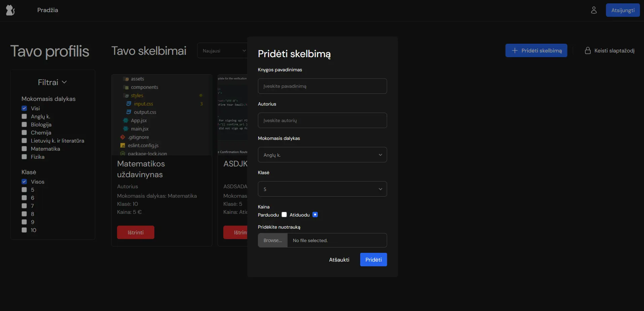
Task: Check class 5 filter
Action: click(x=24, y=190)
